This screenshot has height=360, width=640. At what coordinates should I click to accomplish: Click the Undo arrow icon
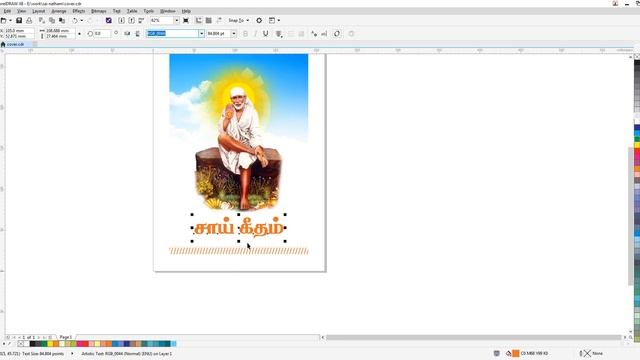pos(75,20)
